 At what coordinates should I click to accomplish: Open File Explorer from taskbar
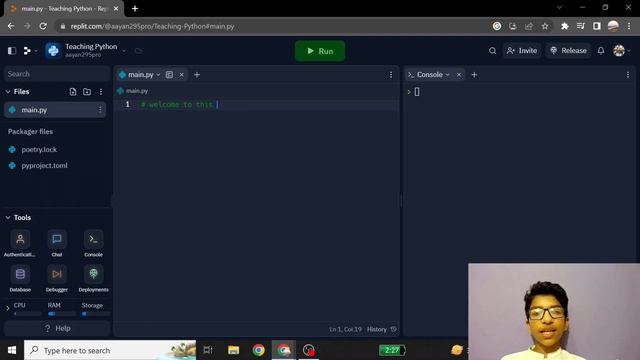233,350
